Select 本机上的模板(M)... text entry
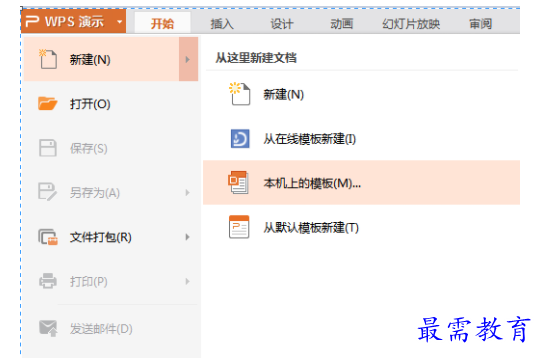 coord(312,183)
